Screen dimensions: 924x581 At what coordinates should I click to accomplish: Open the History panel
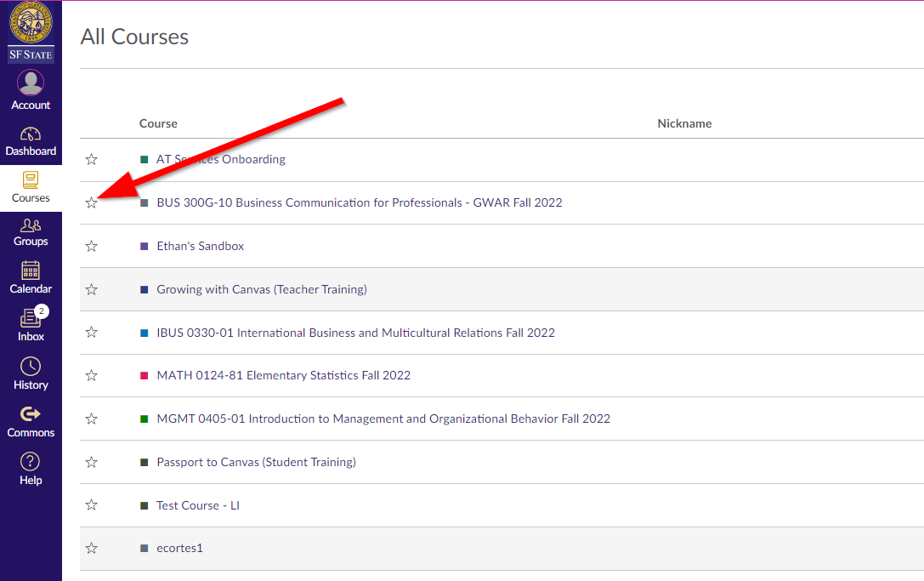pyautogui.click(x=31, y=373)
